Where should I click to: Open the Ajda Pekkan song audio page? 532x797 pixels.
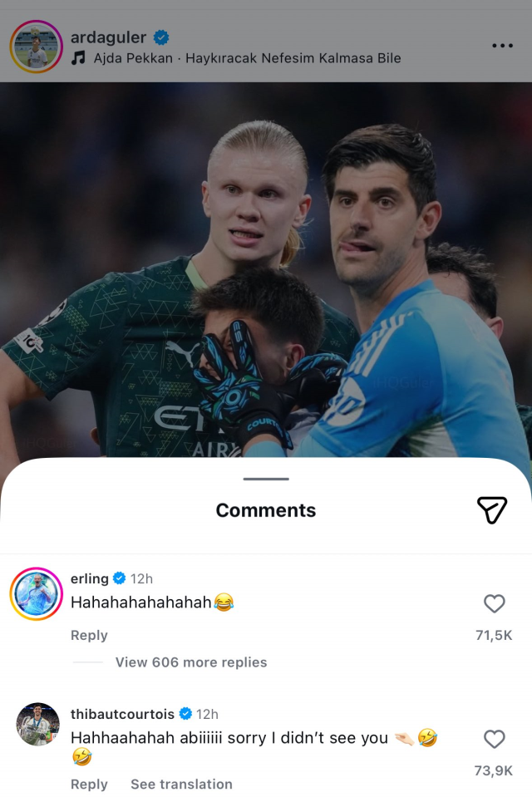coord(247,58)
